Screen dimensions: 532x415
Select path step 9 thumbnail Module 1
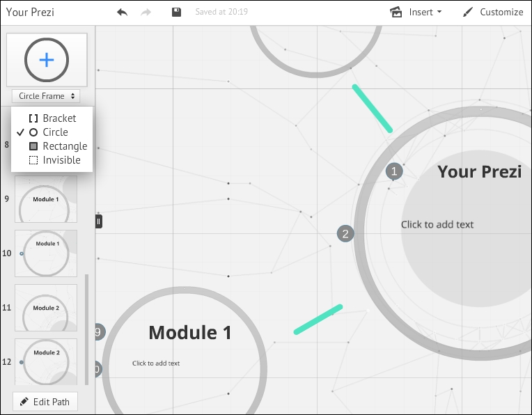[x=46, y=199]
